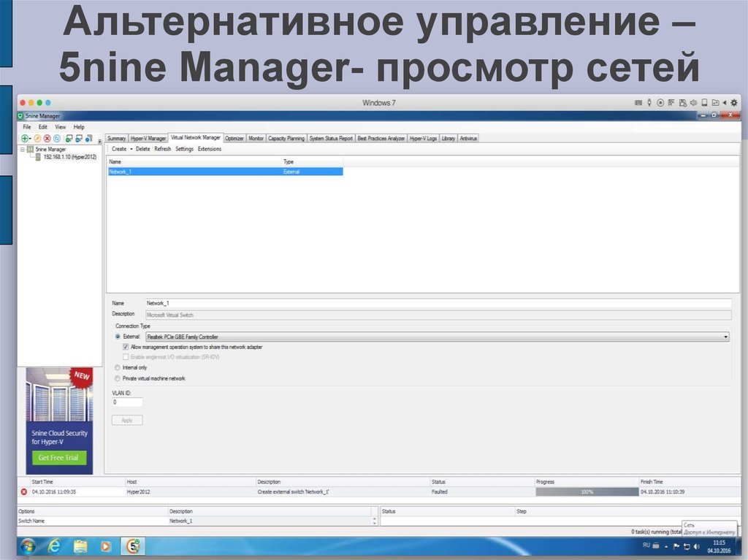Switch to the Monitor tab
748x560 pixels.
(256, 138)
